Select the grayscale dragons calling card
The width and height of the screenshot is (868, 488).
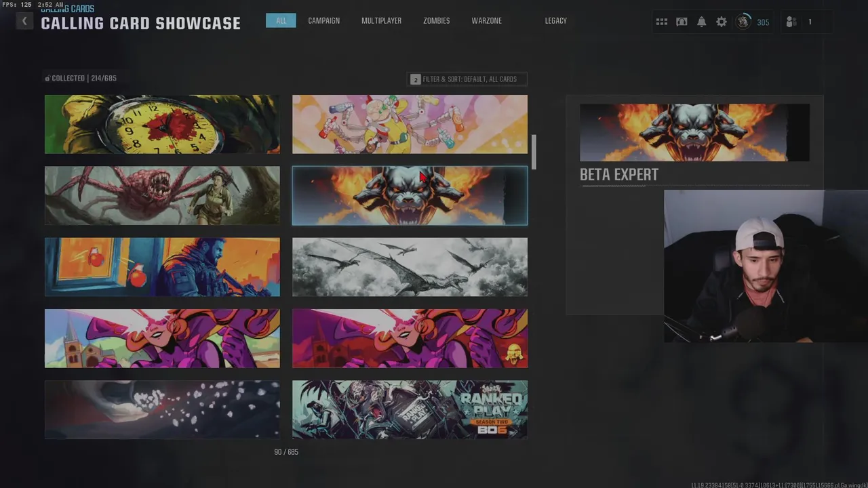pyautogui.click(x=410, y=267)
